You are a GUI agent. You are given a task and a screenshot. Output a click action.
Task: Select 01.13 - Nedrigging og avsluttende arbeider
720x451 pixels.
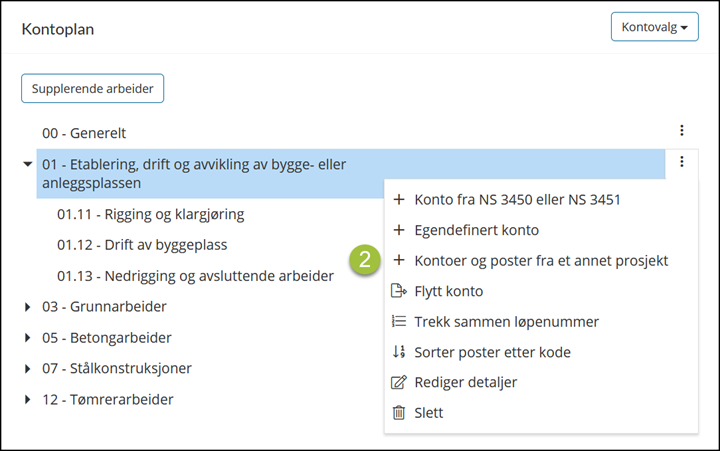coord(195,276)
